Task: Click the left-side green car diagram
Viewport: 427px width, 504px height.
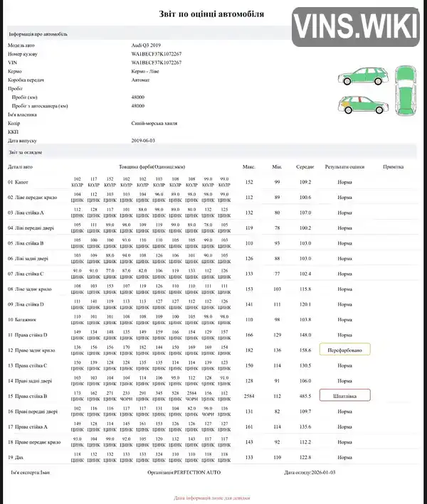Action: coord(363,76)
